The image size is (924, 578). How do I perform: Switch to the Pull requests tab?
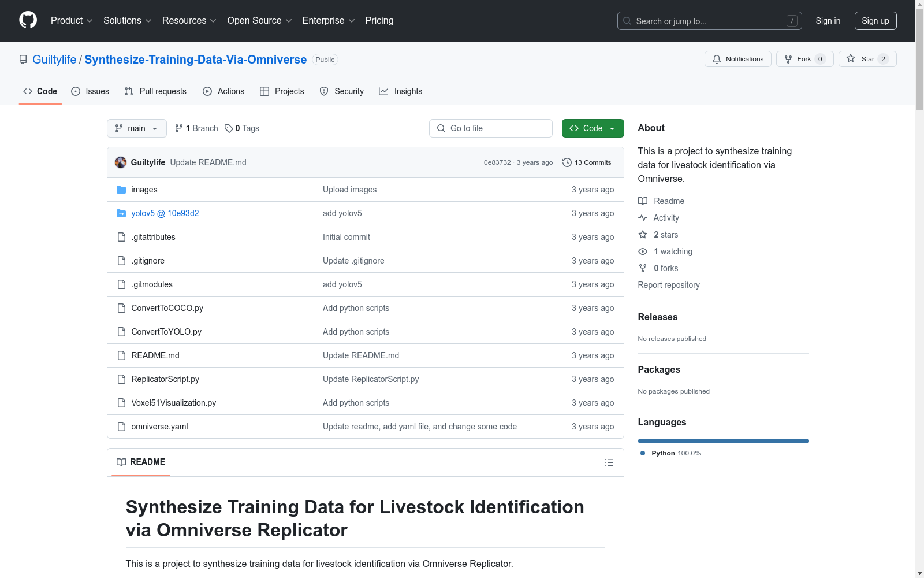155,91
